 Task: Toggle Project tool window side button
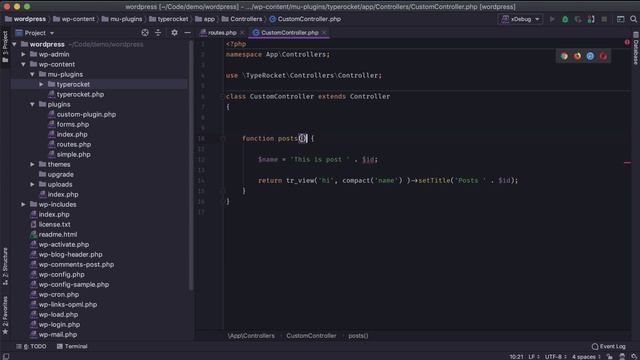pos(5,47)
